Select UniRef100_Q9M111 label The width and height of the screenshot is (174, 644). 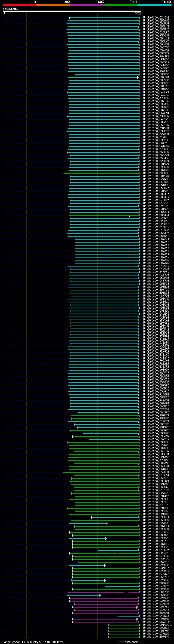point(156,39)
